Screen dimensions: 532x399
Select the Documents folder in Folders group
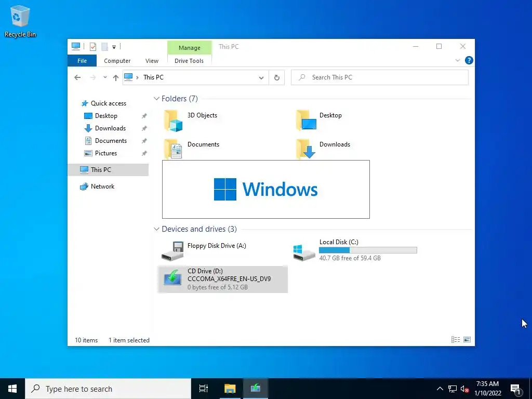tap(192, 149)
